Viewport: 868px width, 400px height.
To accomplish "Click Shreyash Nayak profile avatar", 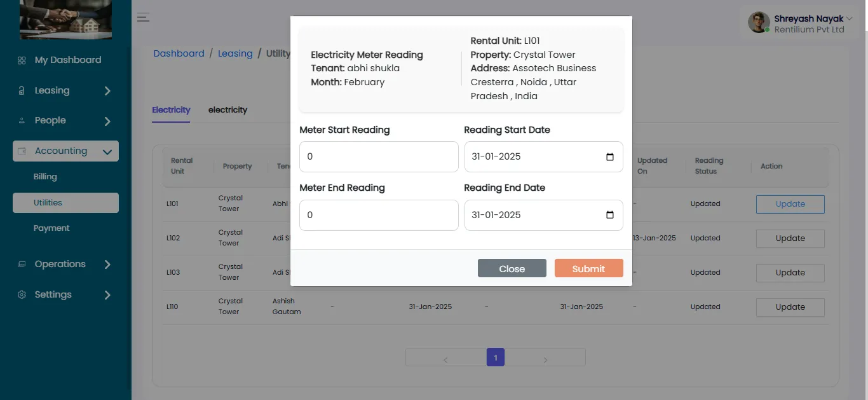I will tap(759, 23).
